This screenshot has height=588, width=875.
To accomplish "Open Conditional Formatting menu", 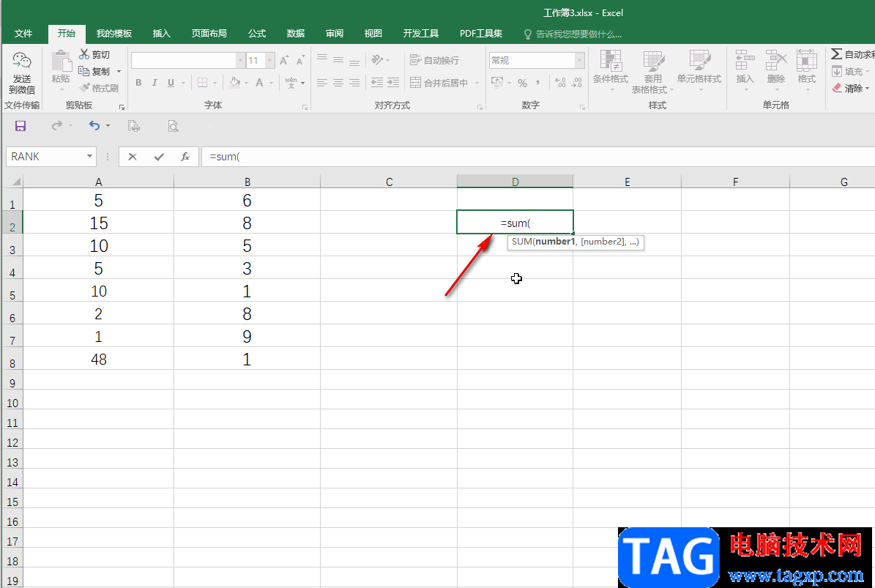I will coord(611,71).
